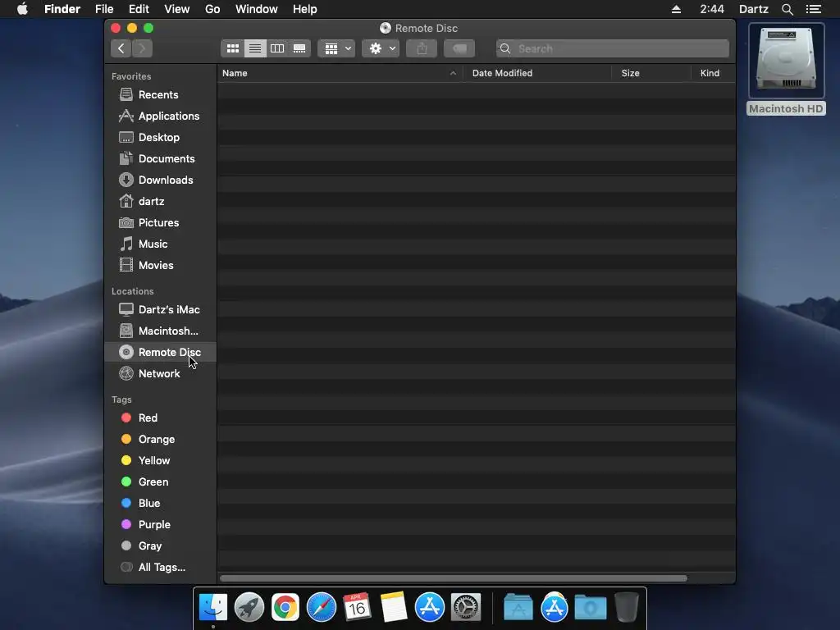
Task: Open the group-by arrangement dropdown
Action: click(336, 48)
